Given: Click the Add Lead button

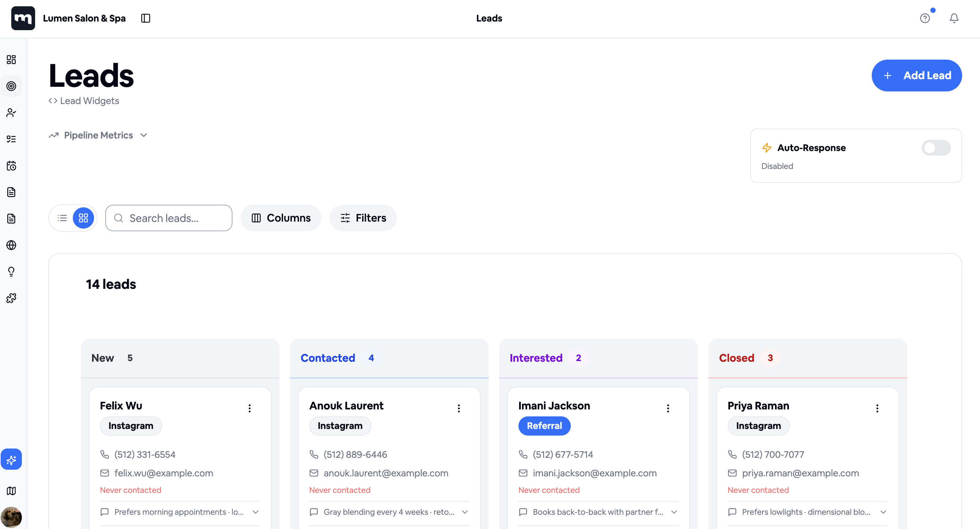Looking at the screenshot, I should pos(917,75).
